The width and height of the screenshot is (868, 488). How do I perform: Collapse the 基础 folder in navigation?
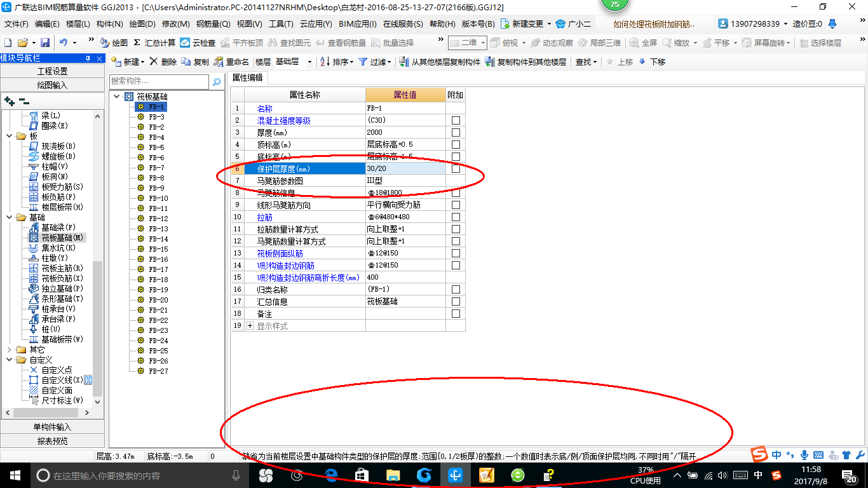pyautogui.click(x=10, y=217)
